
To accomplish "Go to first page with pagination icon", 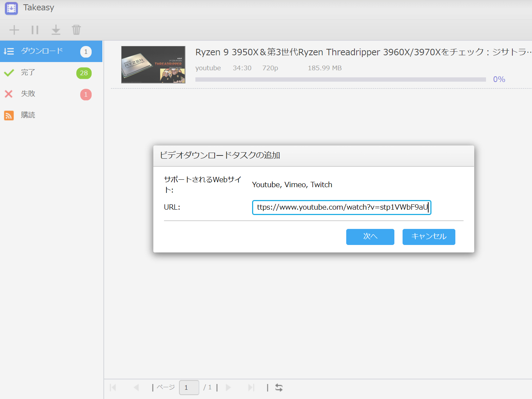I will click(x=113, y=388).
